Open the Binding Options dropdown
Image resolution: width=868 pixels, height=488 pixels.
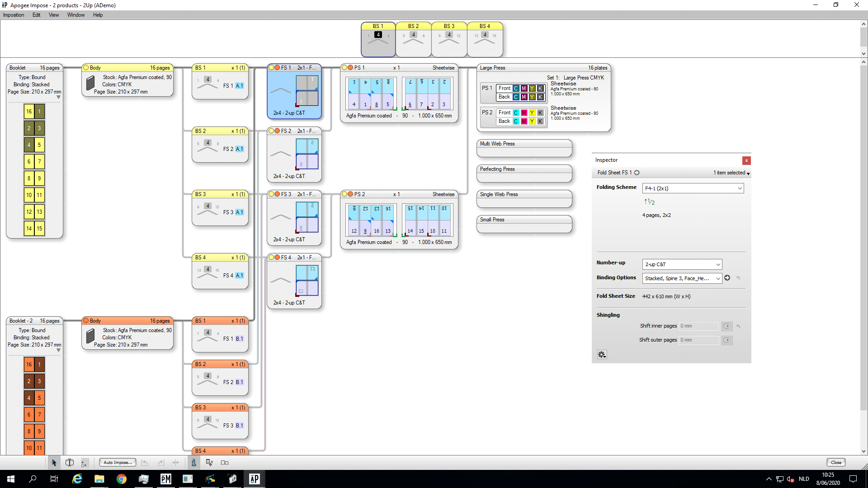(682, 278)
